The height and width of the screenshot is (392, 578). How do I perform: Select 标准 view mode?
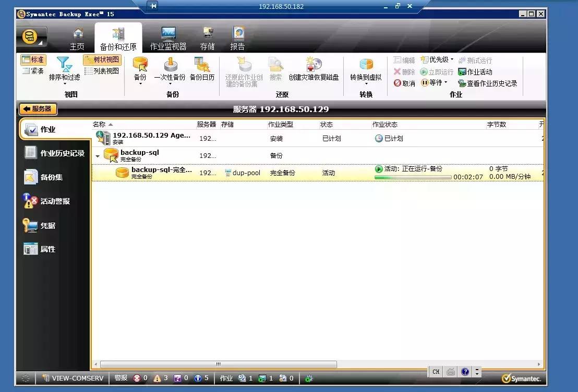[33, 59]
